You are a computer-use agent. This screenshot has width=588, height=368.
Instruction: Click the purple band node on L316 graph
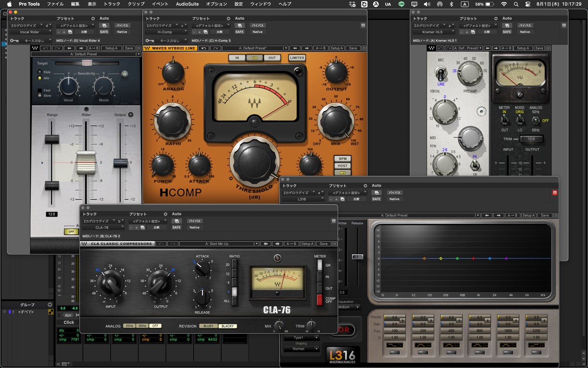tap(506, 259)
